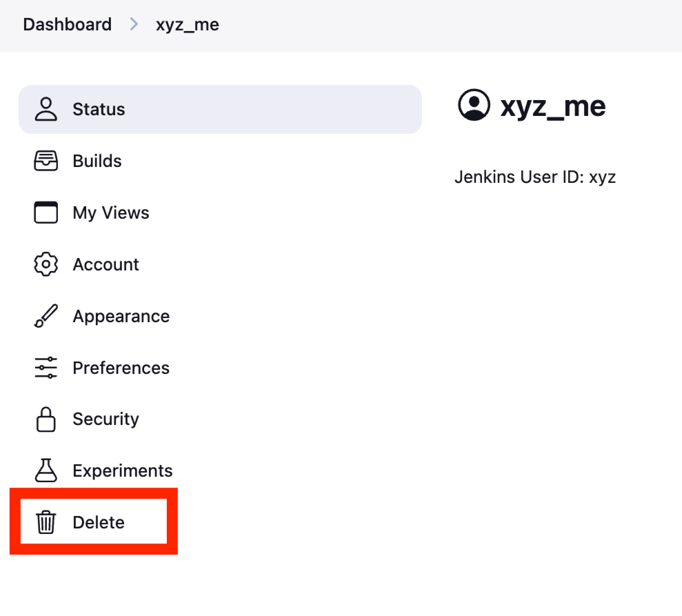Expand the breadcrumb chevron after Dashboard
The height and width of the screenshot is (616, 682).
click(x=134, y=25)
